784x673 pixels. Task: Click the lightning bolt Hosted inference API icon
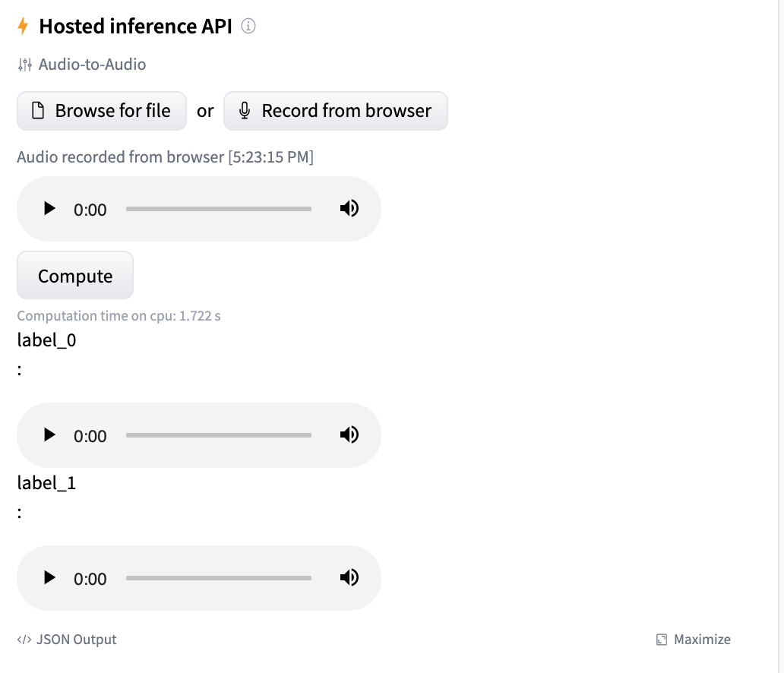click(22, 25)
